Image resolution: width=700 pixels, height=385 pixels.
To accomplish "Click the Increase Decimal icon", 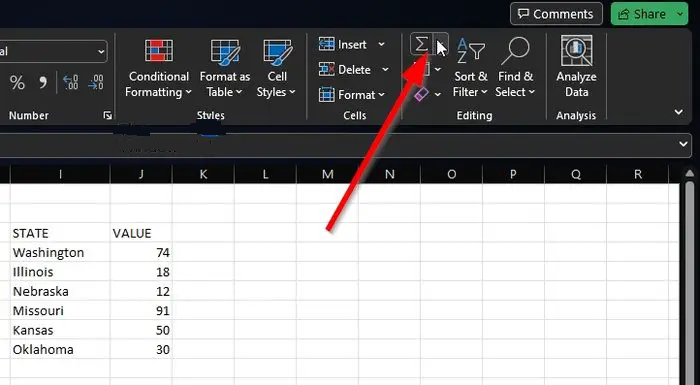I will [71, 83].
